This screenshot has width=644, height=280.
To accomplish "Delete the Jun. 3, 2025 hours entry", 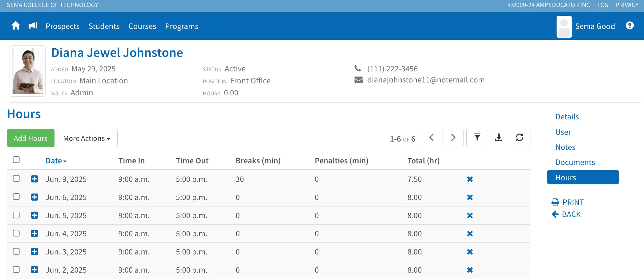I will coord(470,252).
